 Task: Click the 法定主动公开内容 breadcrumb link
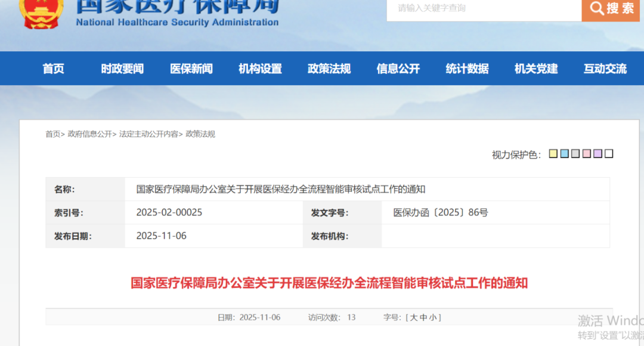pyautogui.click(x=148, y=134)
